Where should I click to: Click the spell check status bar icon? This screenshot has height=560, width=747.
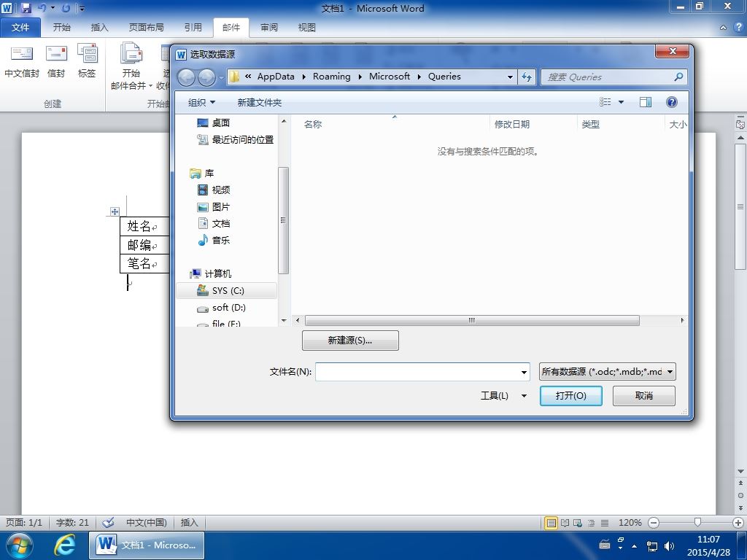pyautogui.click(x=109, y=522)
